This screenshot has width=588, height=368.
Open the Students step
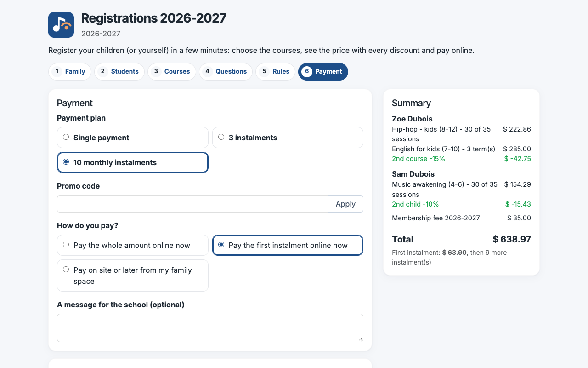[x=119, y=72]
